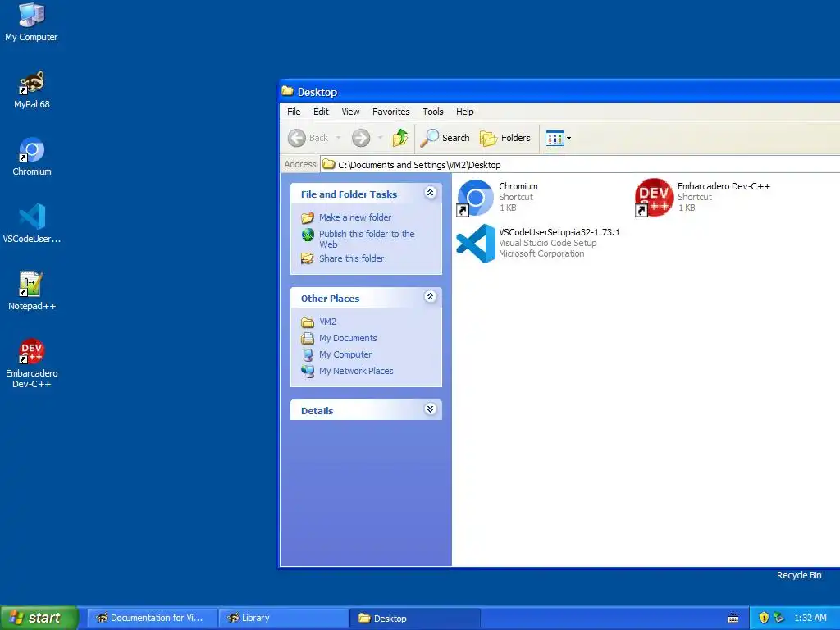The image size is (840, 630).
Task: Select Chromium shortcut on the desktop
Action: click(x=32, y=157)
